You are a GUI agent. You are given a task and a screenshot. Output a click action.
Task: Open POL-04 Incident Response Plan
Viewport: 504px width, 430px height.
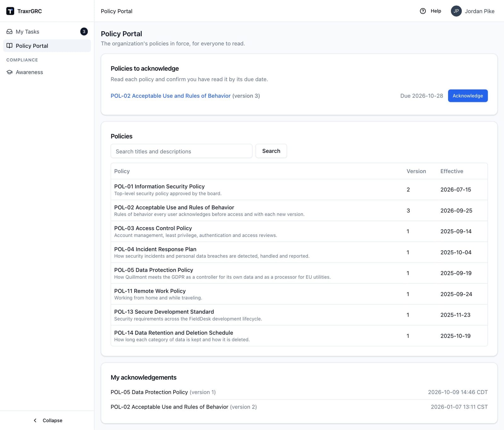pyautogui.click(x=155, y=249)
